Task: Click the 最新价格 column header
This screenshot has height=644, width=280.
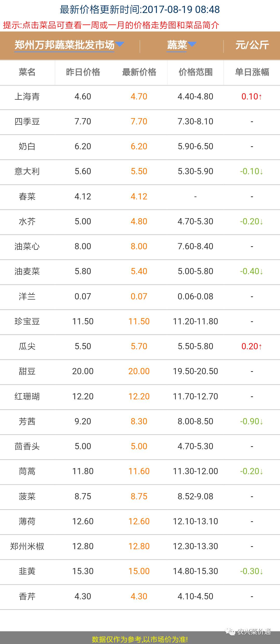Action: [139, 72]
